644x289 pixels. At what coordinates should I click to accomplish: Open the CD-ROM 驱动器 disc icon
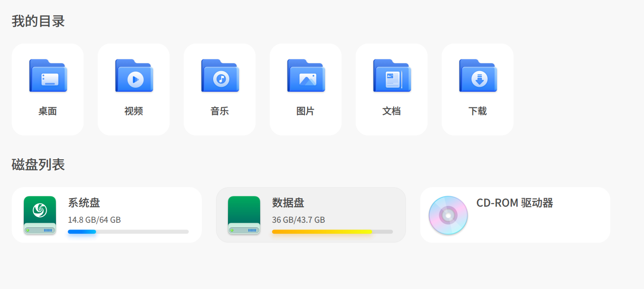click(448, 215)
